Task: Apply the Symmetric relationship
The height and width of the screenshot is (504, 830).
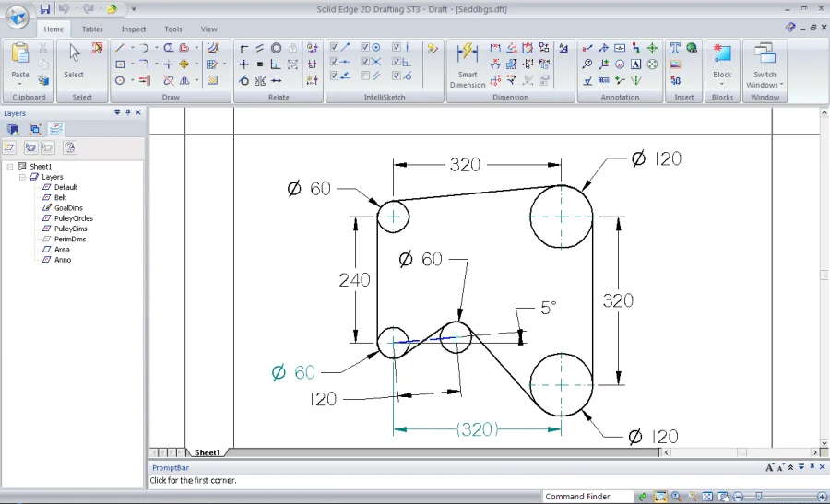Action: 260,80
